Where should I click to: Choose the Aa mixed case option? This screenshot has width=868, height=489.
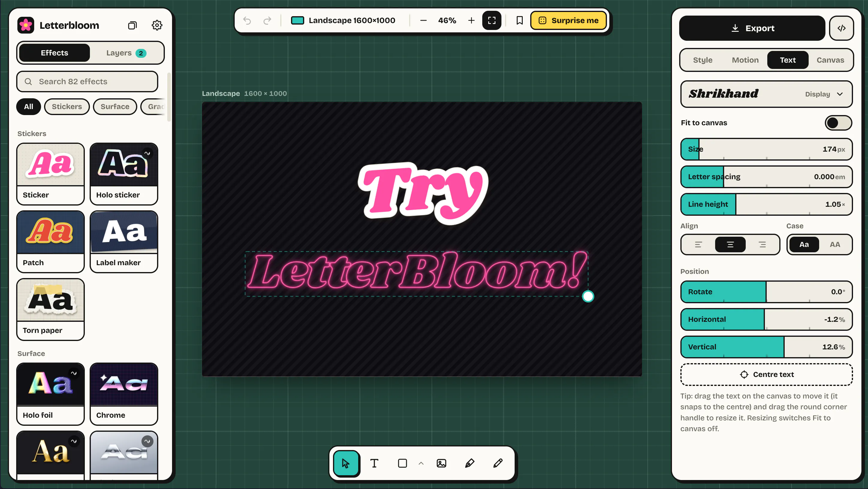pyautogui.click(x=804, y=244)
